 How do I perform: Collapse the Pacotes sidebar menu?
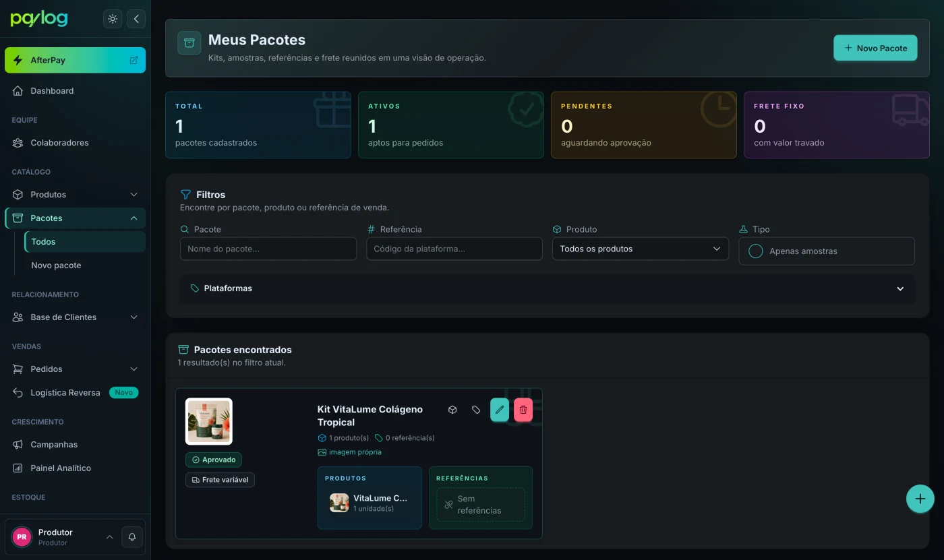pos(75,218)
